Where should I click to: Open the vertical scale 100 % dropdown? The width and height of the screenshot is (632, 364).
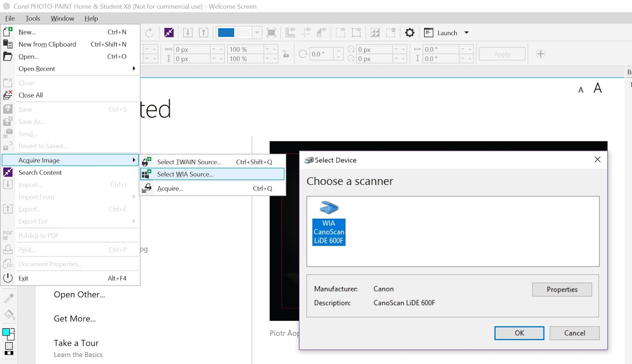coord(267,58)
